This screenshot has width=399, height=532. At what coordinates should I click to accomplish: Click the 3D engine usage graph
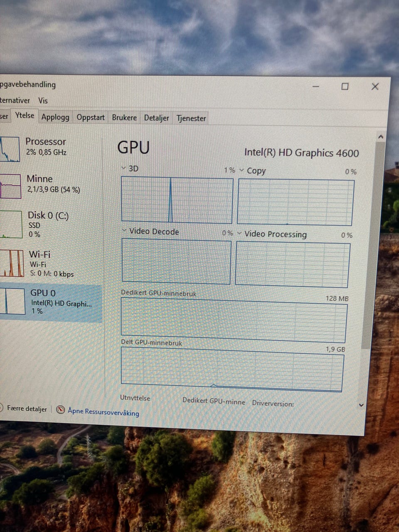point(177,200)
